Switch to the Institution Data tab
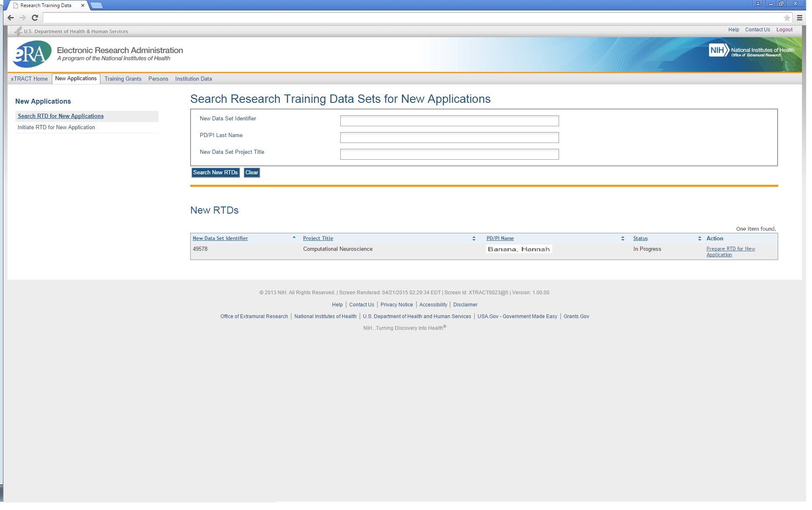The image size is (812, 510). click(x=193, y=79)
